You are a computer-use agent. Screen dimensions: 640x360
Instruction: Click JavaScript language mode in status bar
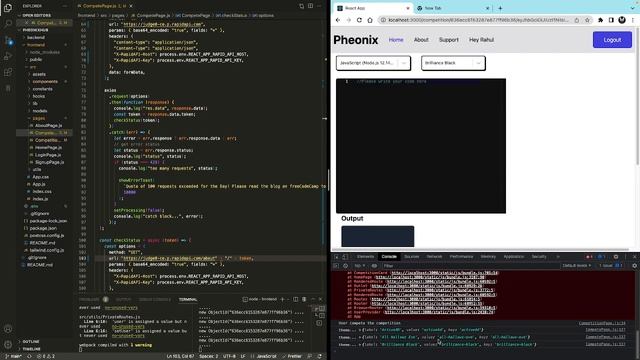click(266, 356)
